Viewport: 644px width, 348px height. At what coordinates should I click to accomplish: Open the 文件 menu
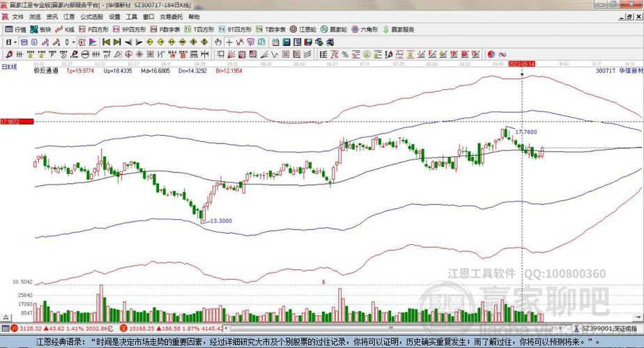click(x=17, y=17)
